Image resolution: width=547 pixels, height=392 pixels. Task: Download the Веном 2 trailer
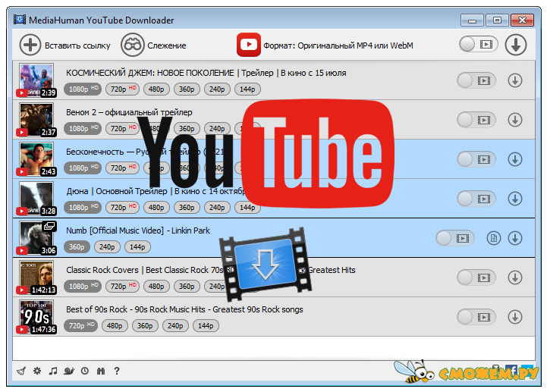515,120
